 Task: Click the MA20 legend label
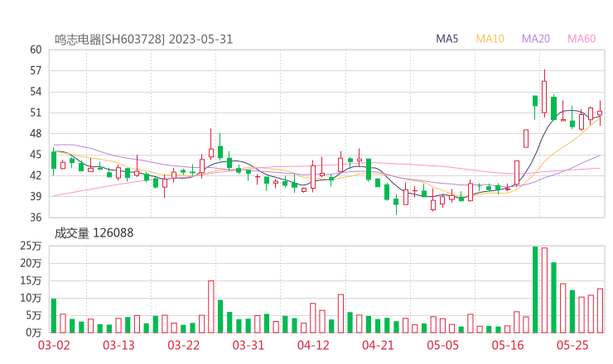tap(536, 39)
